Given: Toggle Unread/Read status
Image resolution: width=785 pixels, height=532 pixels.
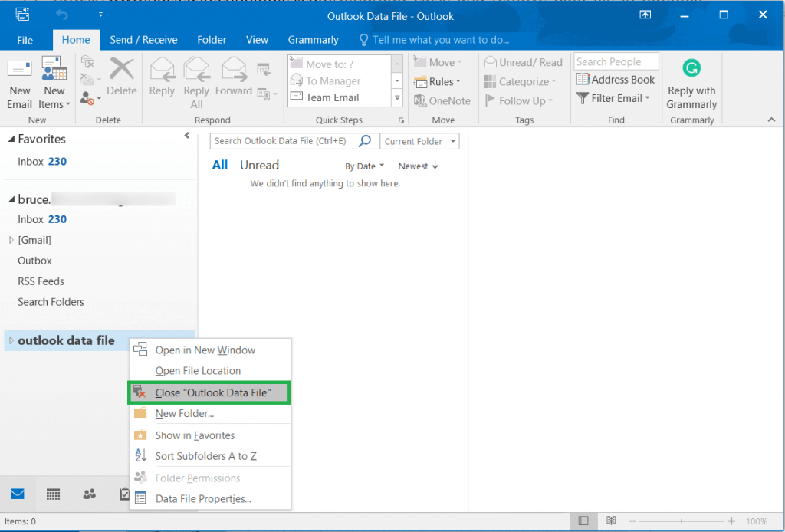Looking at the screenshot, I should coord(523,63).
